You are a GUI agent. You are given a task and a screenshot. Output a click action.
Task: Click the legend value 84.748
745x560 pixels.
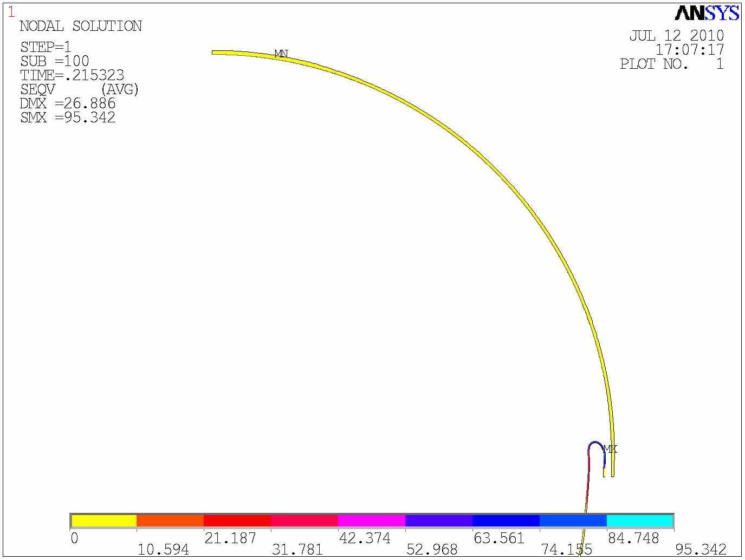[x=633, y=538]
